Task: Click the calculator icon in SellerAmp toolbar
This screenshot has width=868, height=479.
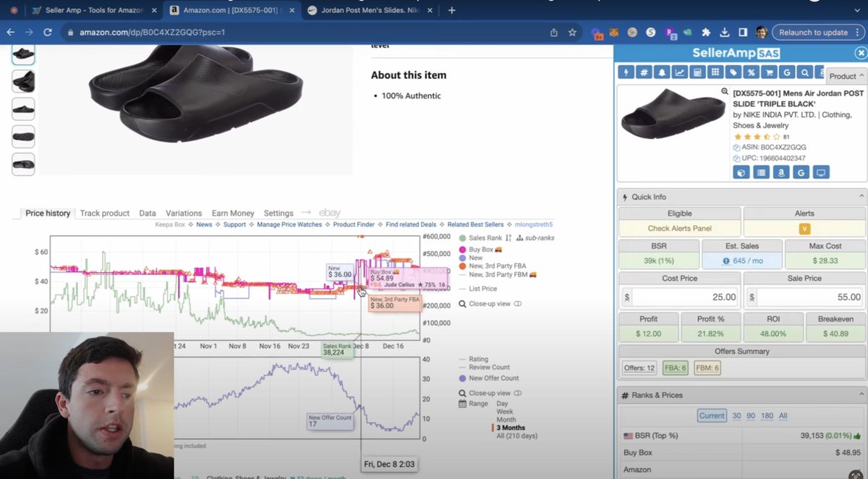Action: click(697, 72)
